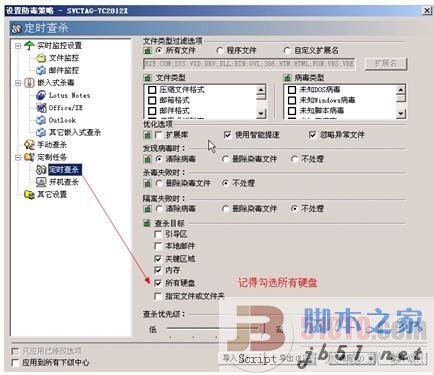Choose 不处理 under 发现病毒时
The image size is (434, 375).
(294, 159)
